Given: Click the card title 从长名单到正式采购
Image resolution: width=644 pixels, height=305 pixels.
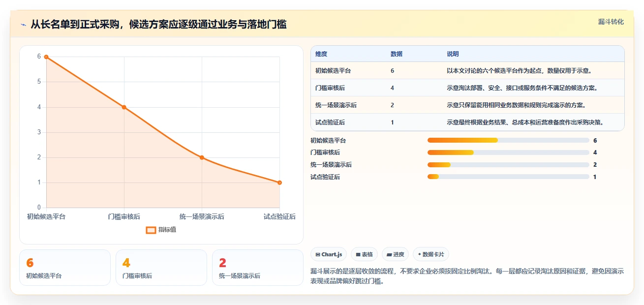Looking at the screenshot, I should click(158, 25).
